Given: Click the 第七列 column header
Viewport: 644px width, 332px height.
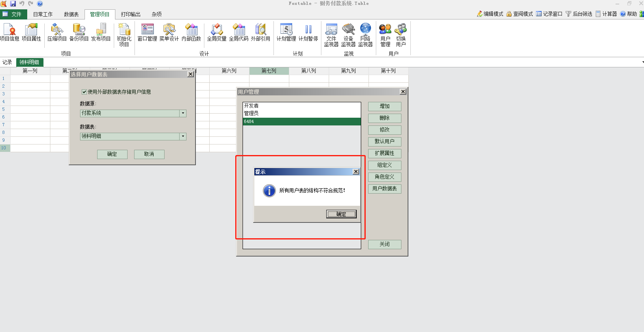Looking at the screenshot, I should [x=269, y=71].
